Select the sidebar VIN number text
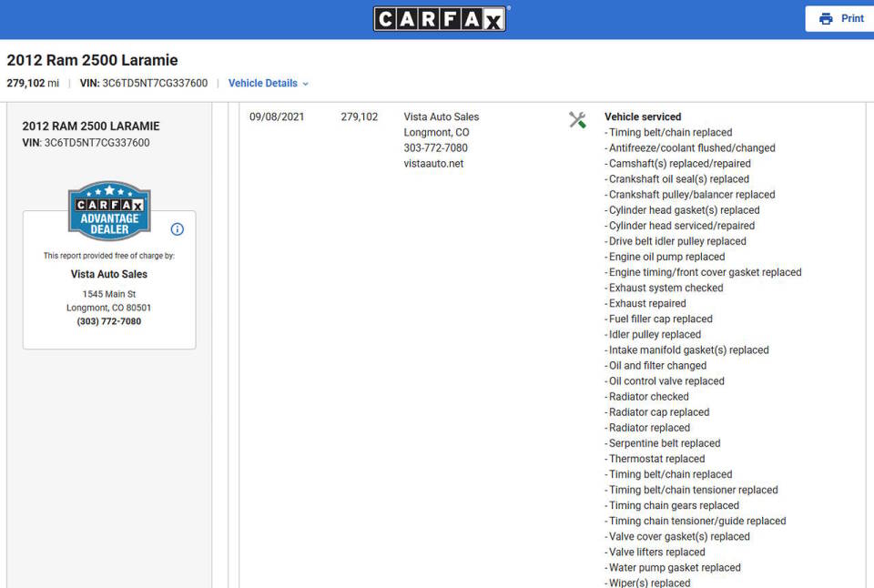Viewport: 874px width, 588px height. [97, 143]
